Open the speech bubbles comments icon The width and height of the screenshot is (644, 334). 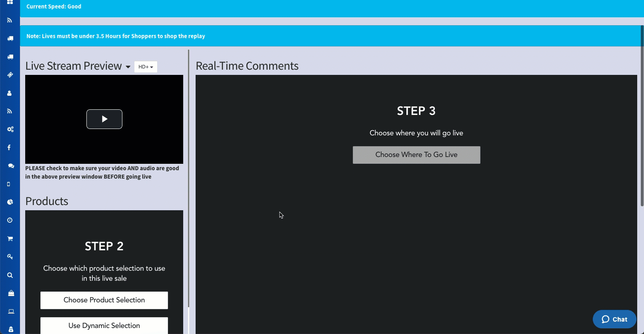click(x=11, y=166)
